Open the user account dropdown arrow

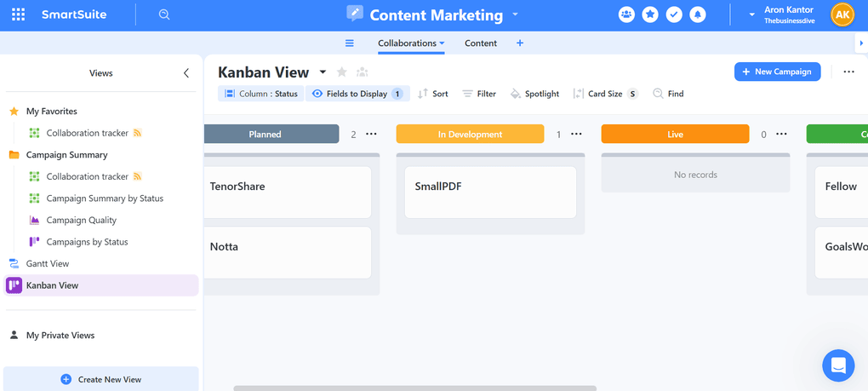pyautogui.click(x=751, y=15)
